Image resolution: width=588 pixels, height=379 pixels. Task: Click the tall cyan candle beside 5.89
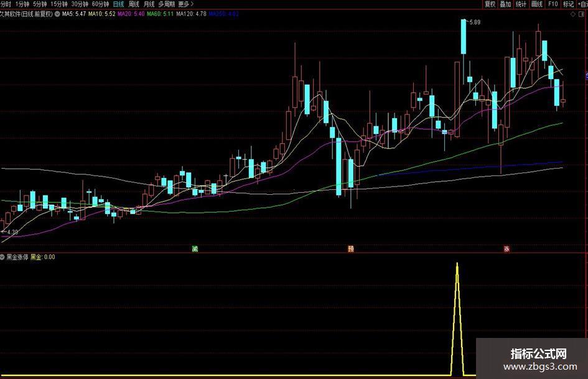464,37
